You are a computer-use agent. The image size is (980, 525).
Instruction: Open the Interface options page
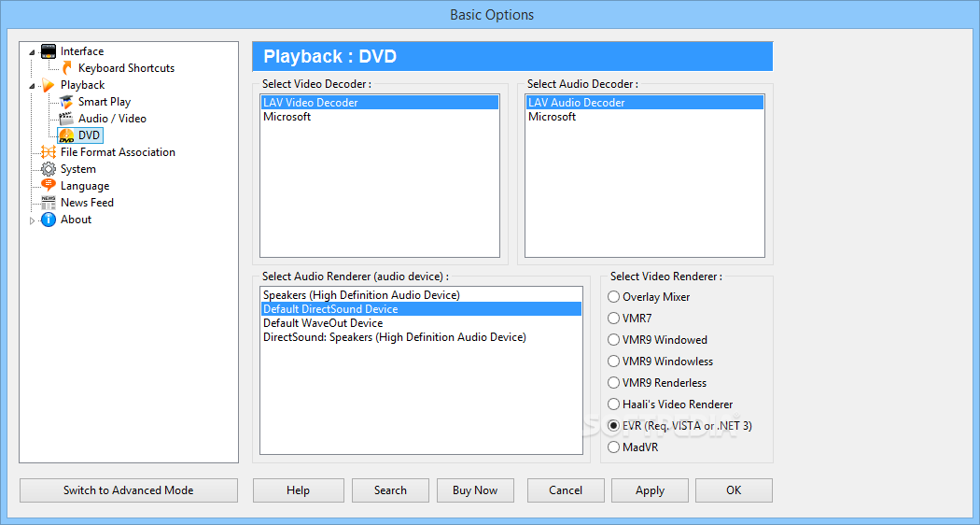[x=82, y=51]
